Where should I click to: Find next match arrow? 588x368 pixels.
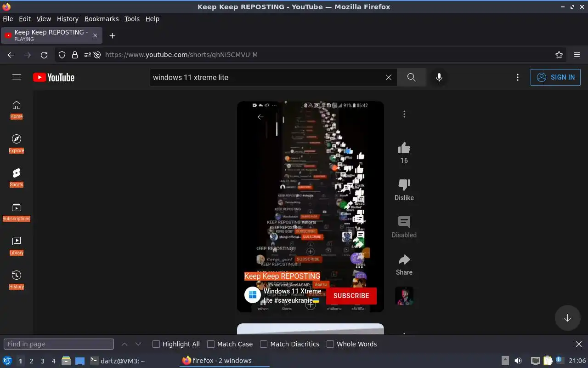coord(138,344)
